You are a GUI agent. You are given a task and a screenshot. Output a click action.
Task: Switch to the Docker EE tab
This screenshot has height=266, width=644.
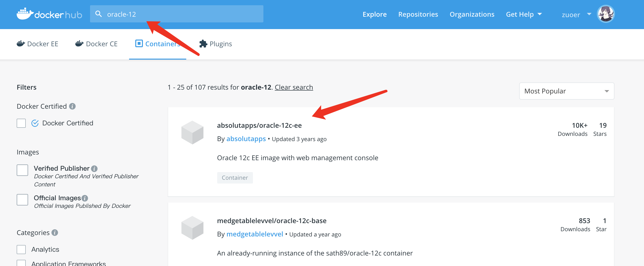pyautogui.click(x=37, y=44)
